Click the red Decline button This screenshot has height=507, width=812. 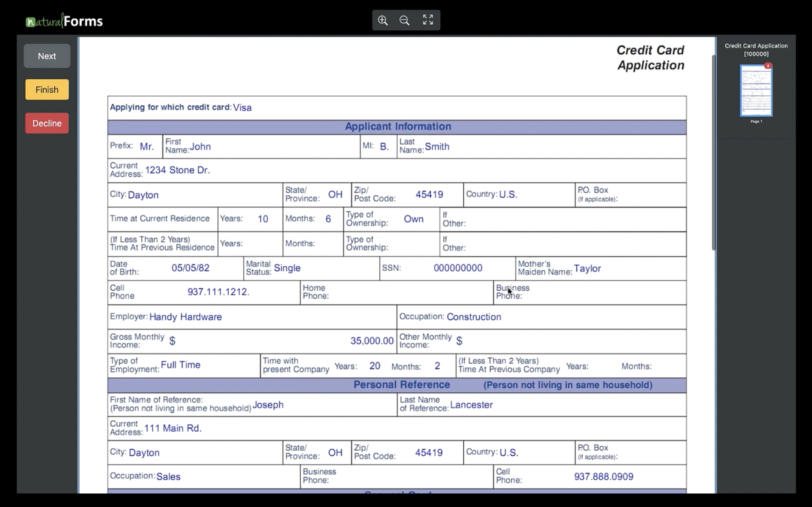47,123
